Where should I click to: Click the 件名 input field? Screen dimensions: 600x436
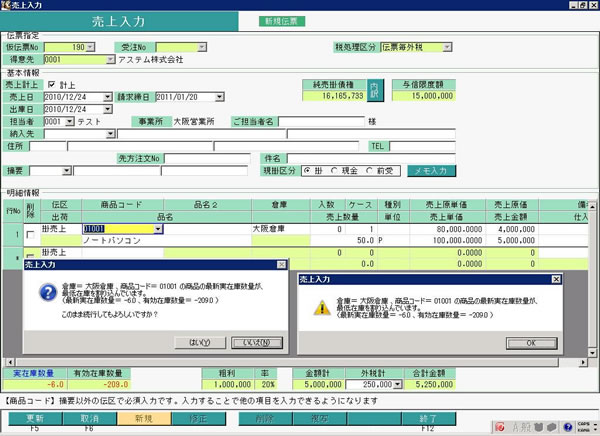[372, 158]
